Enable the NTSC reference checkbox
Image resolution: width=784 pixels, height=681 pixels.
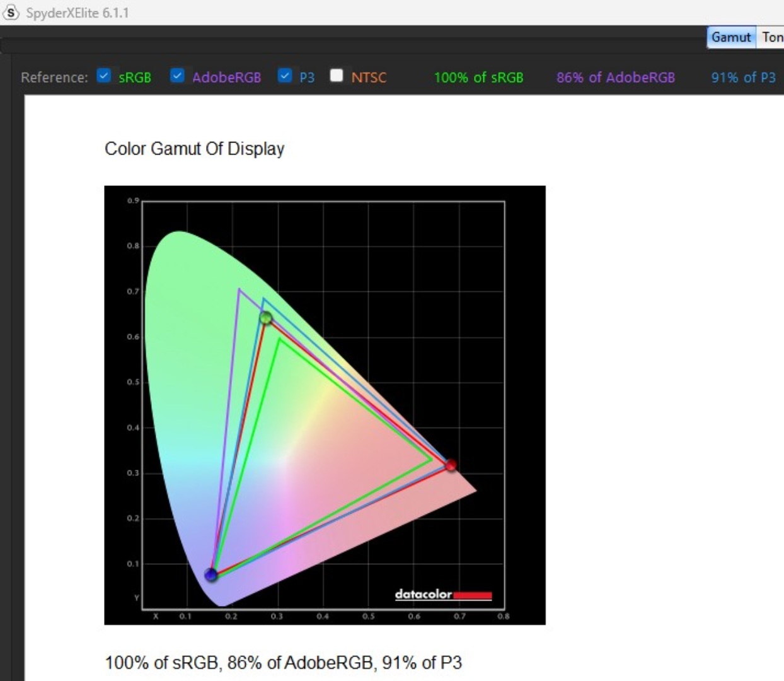[337, 76]
